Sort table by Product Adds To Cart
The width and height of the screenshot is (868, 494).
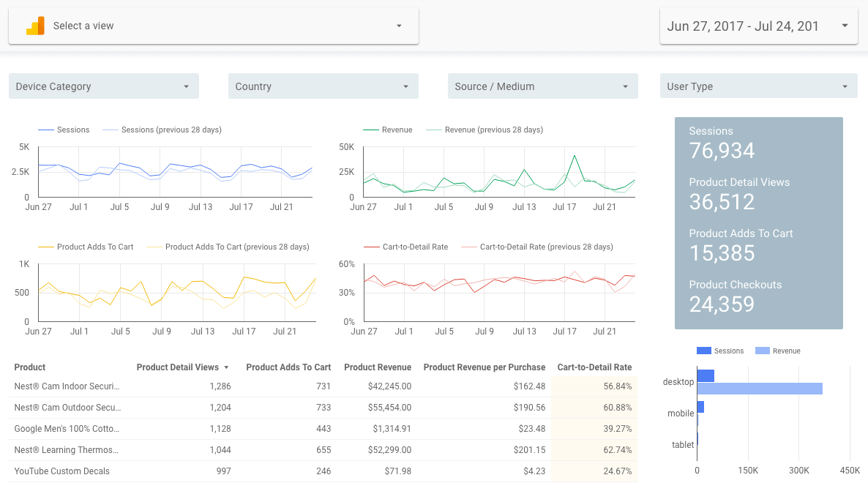pos(288,367)
